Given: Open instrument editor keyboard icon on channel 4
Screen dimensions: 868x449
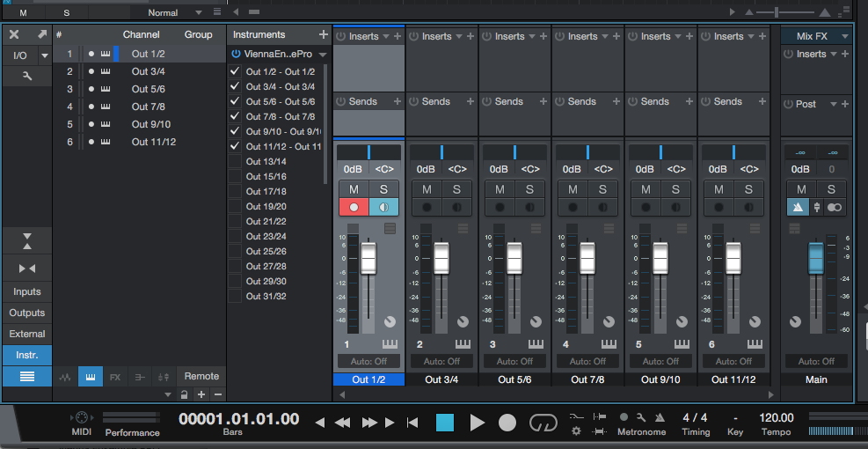Looking at the screenshot, I should click(x=609, y=344).
